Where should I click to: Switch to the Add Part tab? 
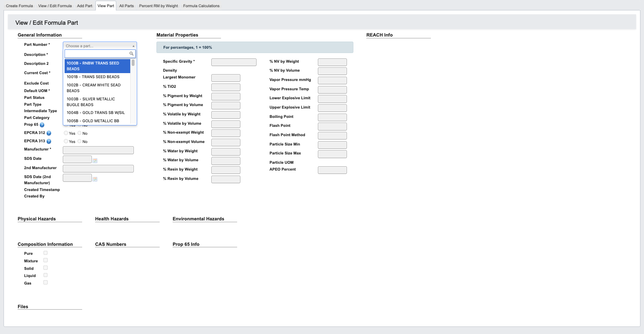point(85,6)
